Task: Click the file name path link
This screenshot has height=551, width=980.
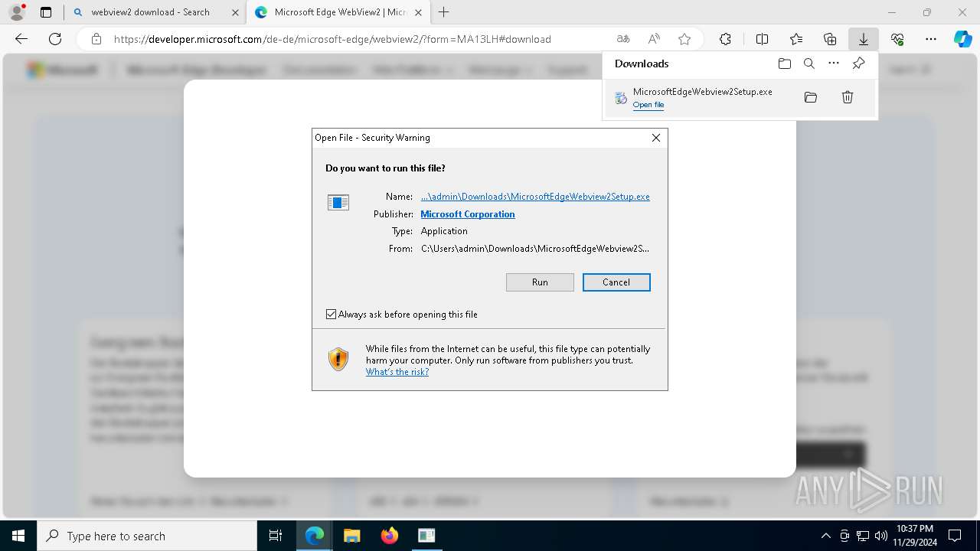Action: pos(535,197)
